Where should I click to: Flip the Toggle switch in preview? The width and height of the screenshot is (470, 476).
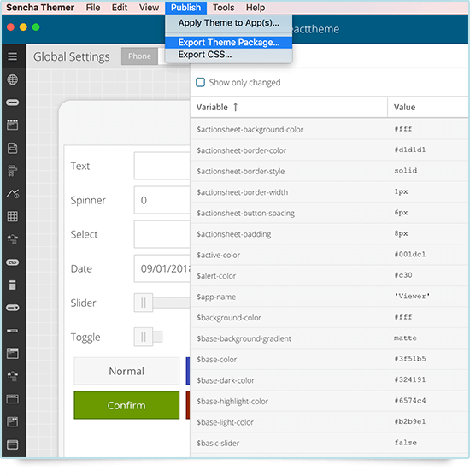coord(149,337)
